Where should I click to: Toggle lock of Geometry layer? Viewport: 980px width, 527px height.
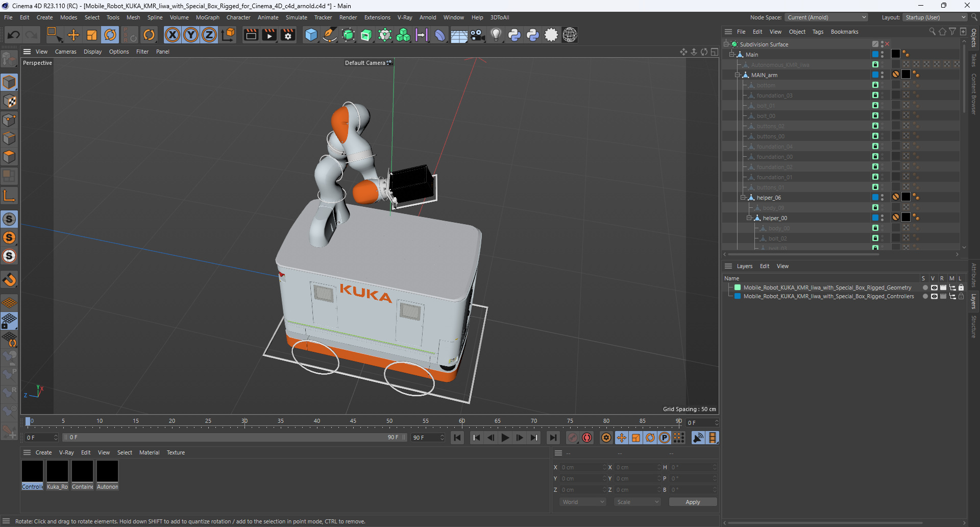pyautogui.click(x=961, y=288)
